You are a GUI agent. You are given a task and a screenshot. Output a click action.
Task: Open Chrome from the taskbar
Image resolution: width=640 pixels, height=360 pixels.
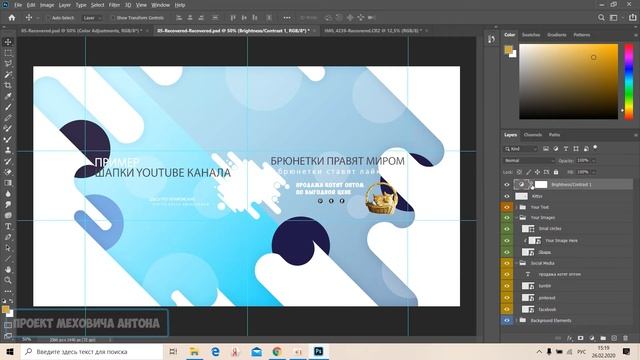(x=277, y=351)
